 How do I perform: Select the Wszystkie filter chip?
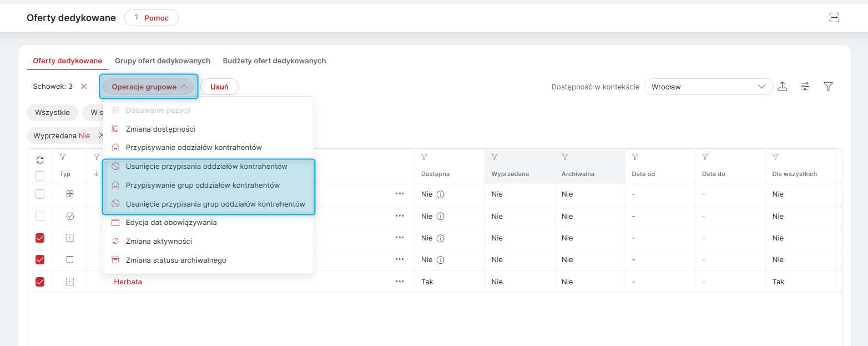pos(53,112)
